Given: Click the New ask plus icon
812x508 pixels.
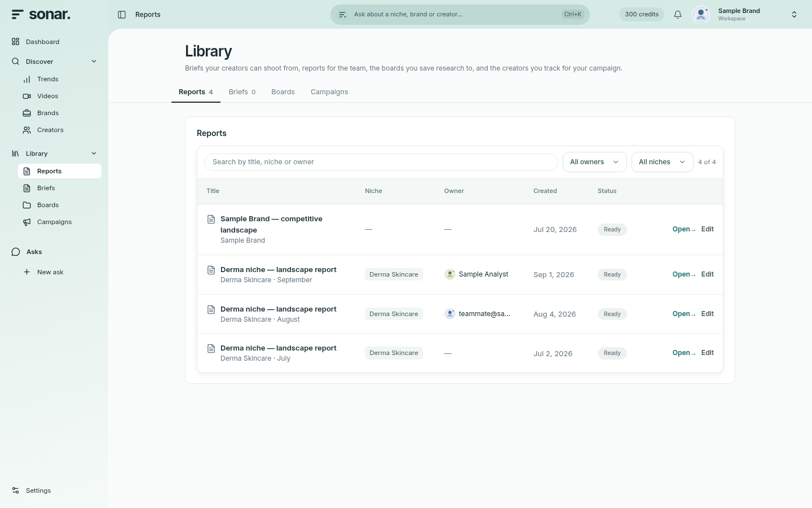Looking at the screenshot, I should (27, 272).
